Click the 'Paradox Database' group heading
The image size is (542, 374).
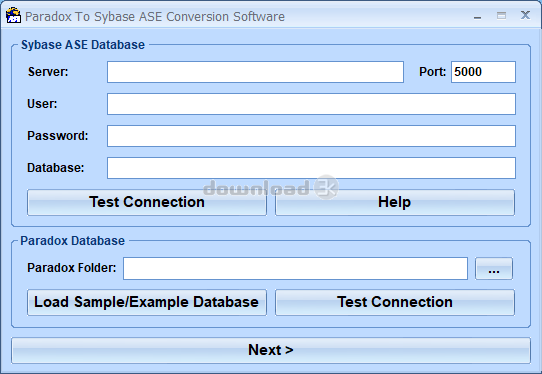click(73, 241)
